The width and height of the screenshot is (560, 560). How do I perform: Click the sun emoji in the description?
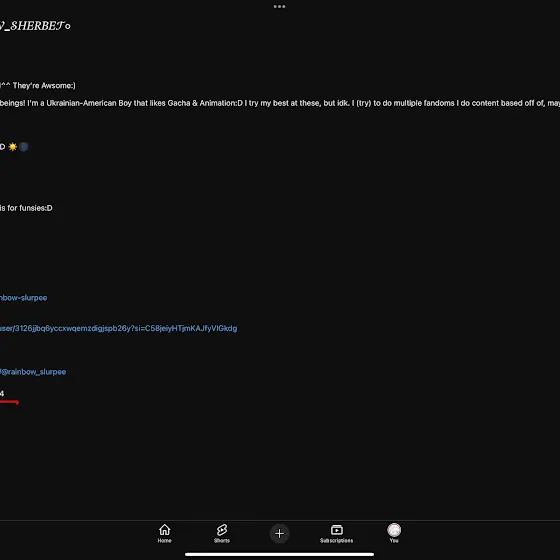[12, 147]
